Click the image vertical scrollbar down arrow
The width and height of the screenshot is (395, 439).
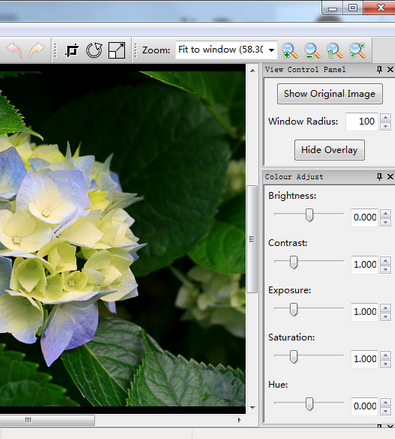(x=252, y=407)
